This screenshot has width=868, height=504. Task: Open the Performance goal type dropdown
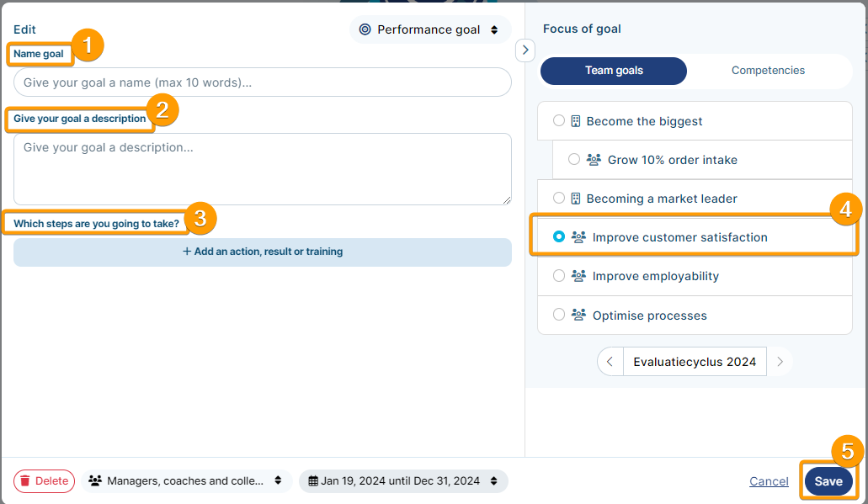click(430, 29)
